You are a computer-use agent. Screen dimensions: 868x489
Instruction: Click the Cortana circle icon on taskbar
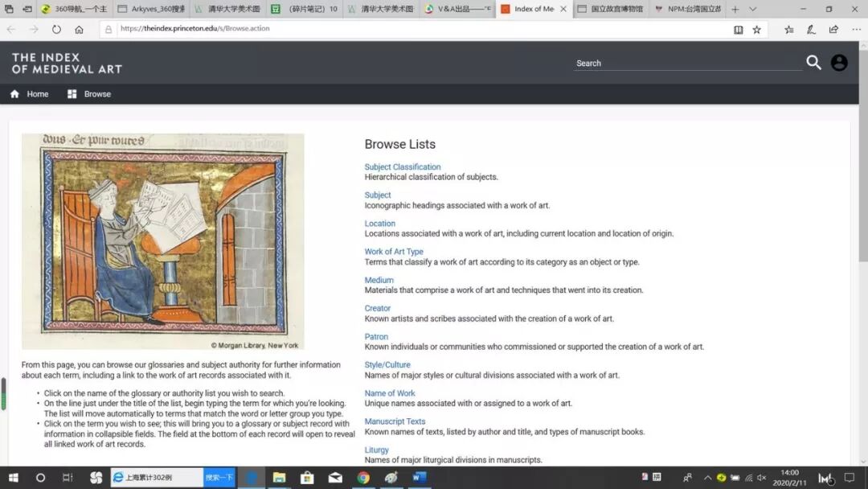click(x=40, y=478)
